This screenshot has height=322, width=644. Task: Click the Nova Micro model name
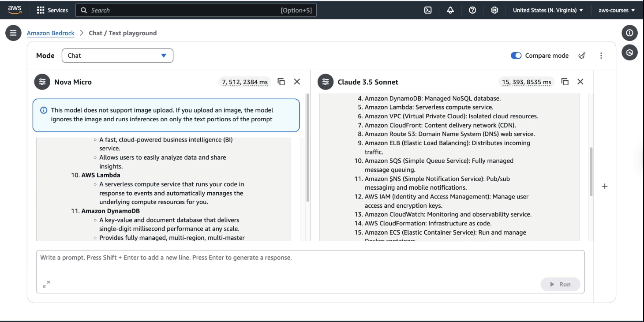73,82
